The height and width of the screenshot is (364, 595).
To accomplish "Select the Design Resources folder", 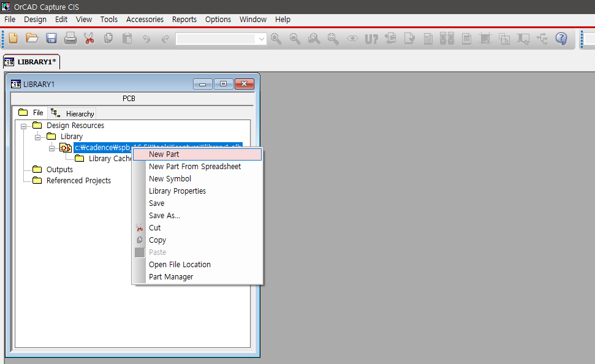I will (x=75, y=126).
